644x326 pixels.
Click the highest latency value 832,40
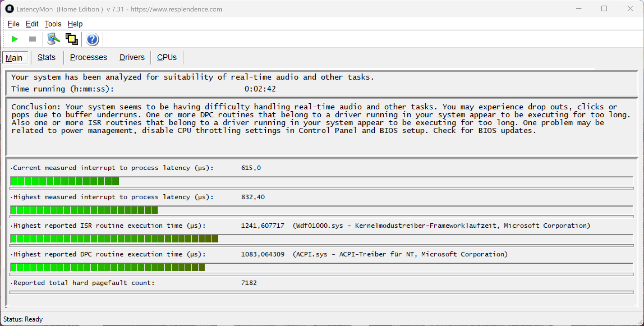pos(253,197)
